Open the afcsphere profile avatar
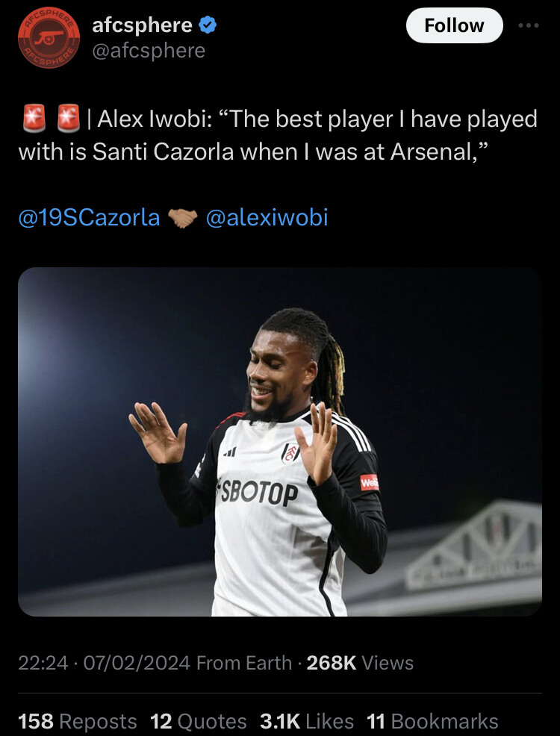This screenshot has width=560, height=736. click(x=49, y=37)
